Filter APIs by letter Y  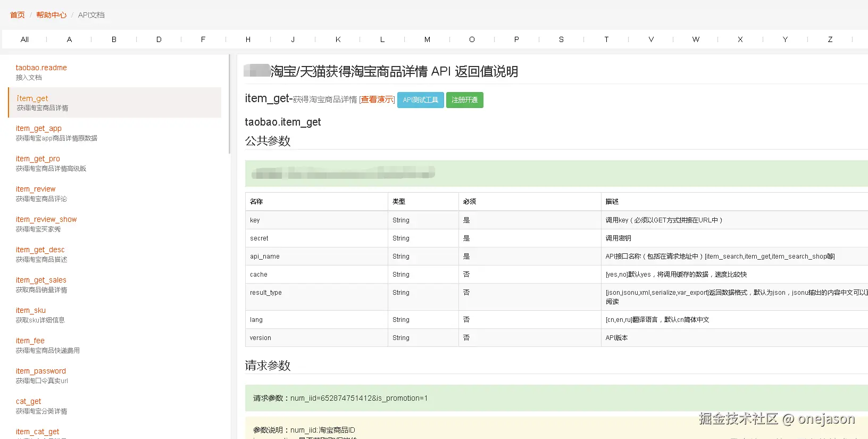[785, 39]
